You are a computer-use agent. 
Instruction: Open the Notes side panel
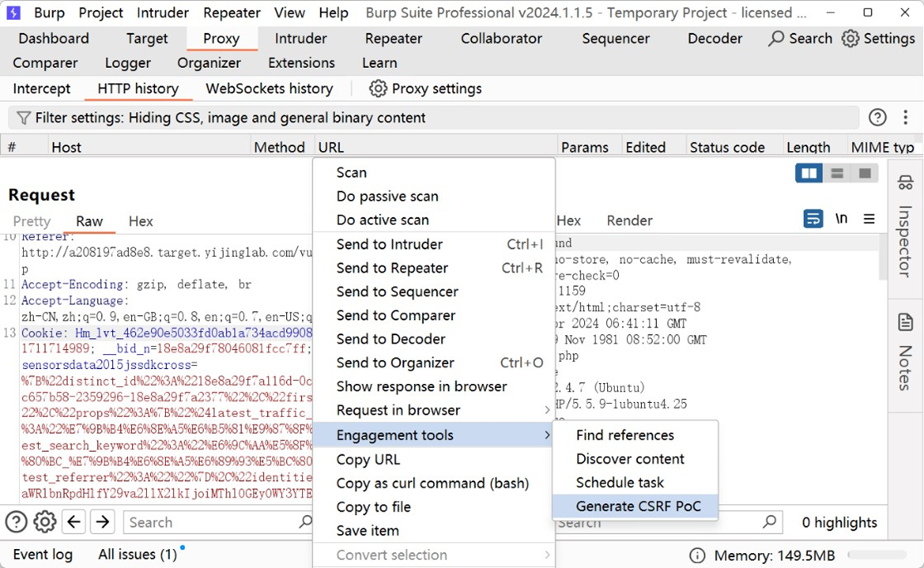[905, 353]
